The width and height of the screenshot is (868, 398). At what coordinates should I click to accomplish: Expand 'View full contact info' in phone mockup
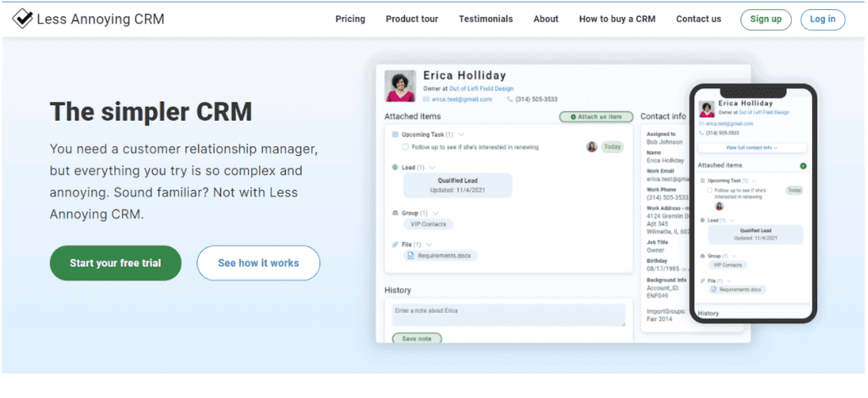[752, 148]
